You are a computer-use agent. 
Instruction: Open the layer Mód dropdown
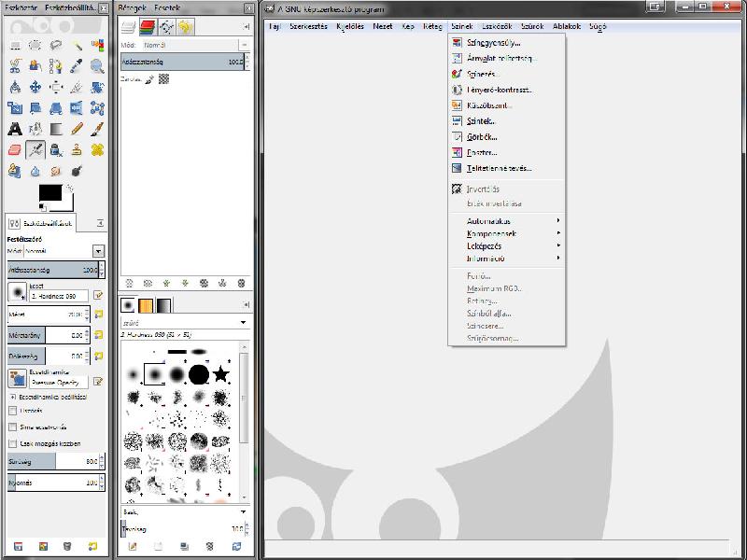pyautogui.click(x=244, y=45)
